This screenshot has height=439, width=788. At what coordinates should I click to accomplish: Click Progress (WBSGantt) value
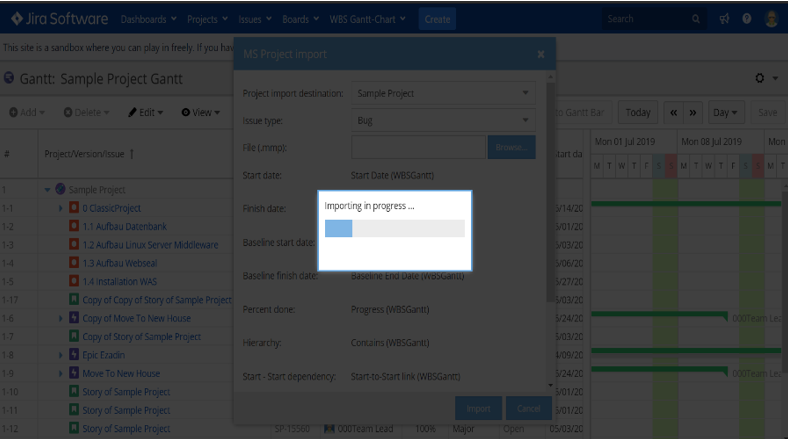(390, 309)
